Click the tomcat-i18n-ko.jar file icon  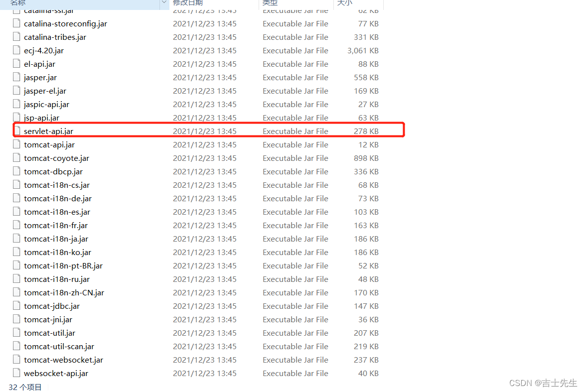tap(16, 252)
